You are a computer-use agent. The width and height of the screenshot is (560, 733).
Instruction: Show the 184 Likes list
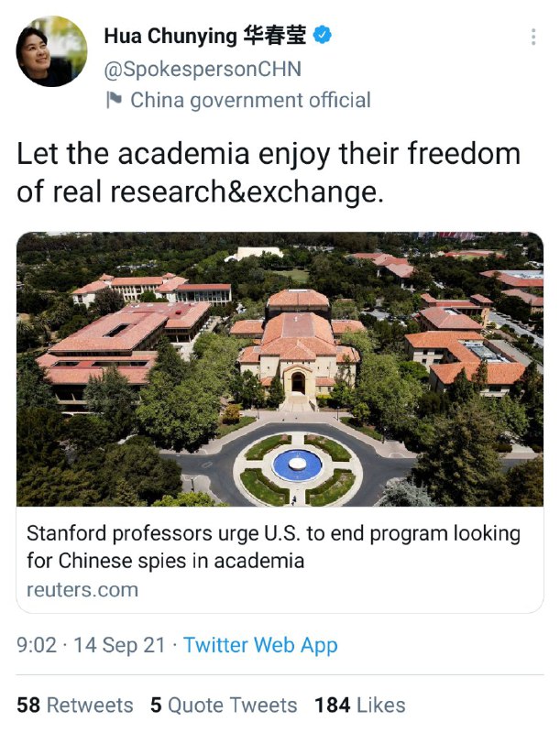click(x=360, y=705)
